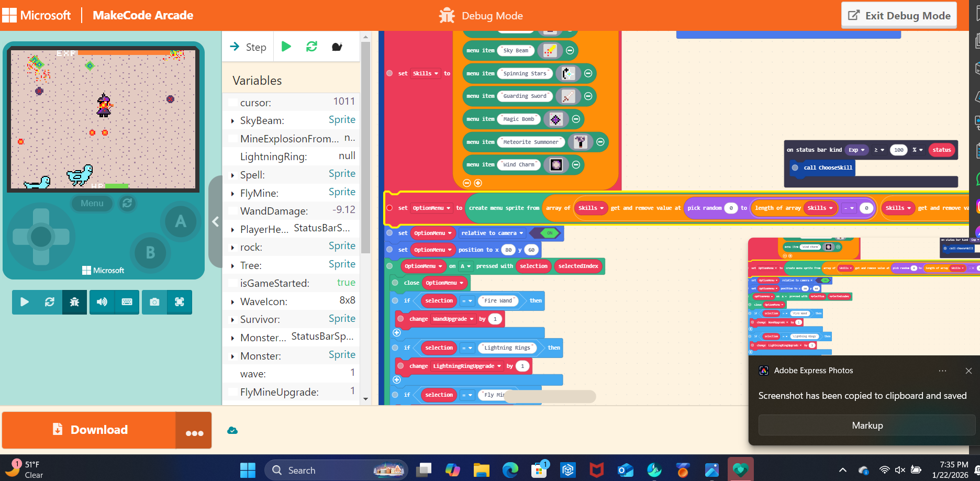Mute the simulator audio
Screen dimensions: 980x481
coord(102,302)
